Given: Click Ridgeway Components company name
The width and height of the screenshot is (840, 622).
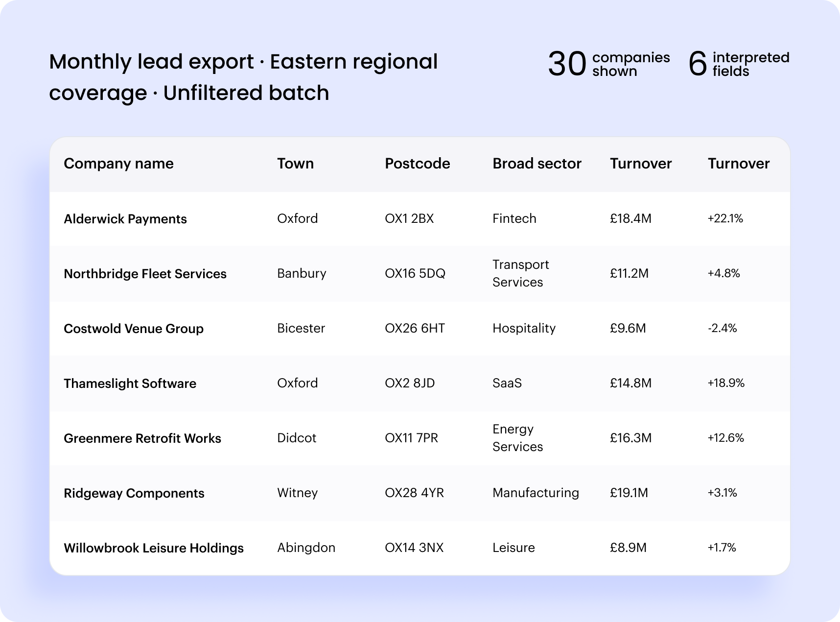Looking at the screenshot, I should (x=134, y=493).
